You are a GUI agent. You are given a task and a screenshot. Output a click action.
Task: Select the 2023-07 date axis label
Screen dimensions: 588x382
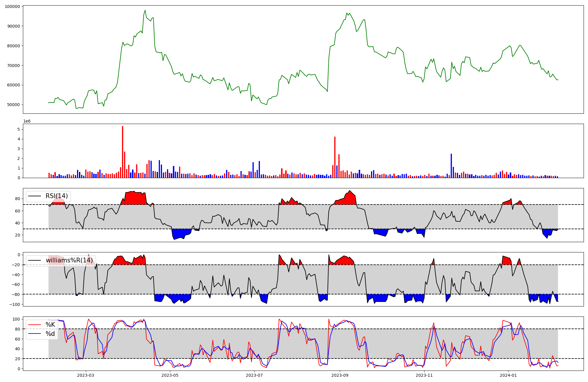tap(254, 375)
